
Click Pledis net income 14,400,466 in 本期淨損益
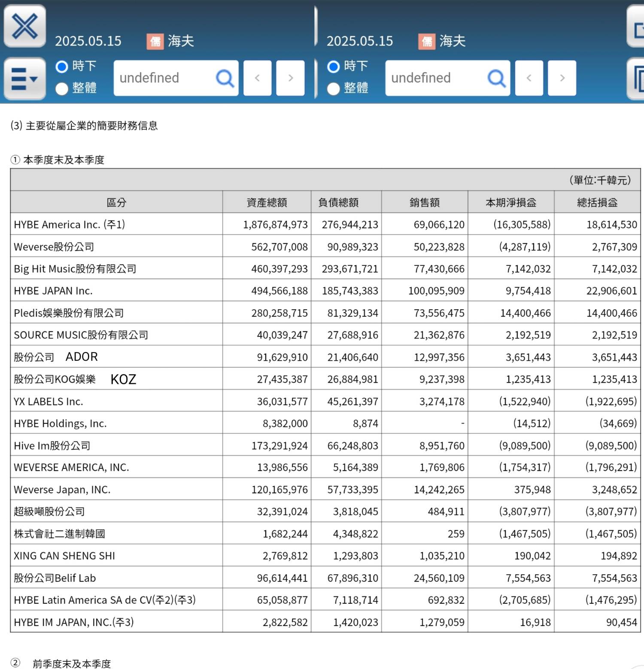pyautogui.click(x=526, y=313)
